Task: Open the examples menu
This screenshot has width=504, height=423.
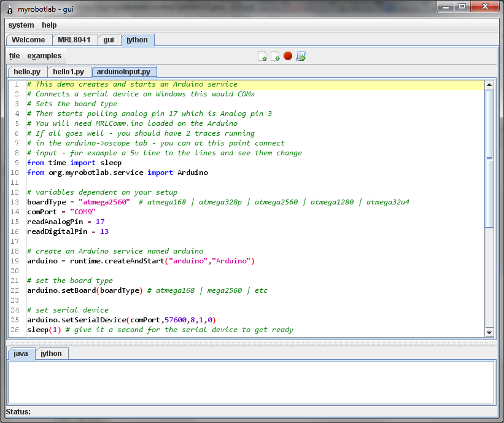Action: point(44,56)
